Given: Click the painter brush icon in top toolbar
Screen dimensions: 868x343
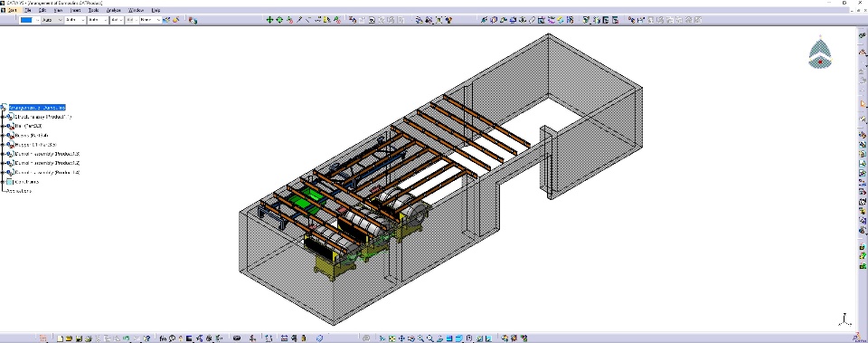Looking at the screenshot, I should tap(176, 20).
